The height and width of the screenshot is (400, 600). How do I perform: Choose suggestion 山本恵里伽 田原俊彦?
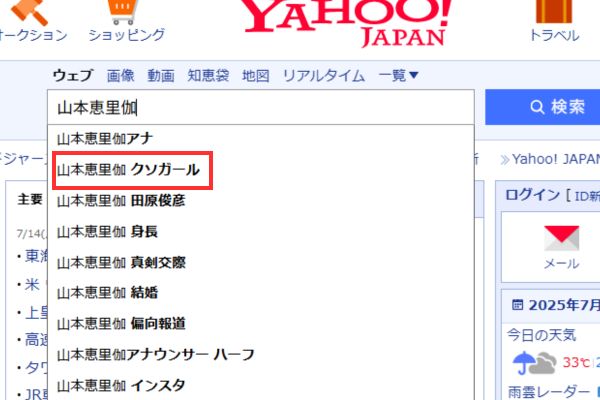coord(261,201)
